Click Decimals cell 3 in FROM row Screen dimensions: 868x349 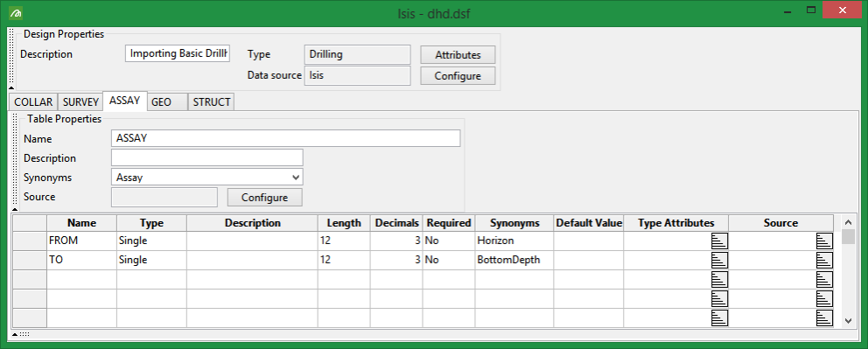click(x=396, y=241)
